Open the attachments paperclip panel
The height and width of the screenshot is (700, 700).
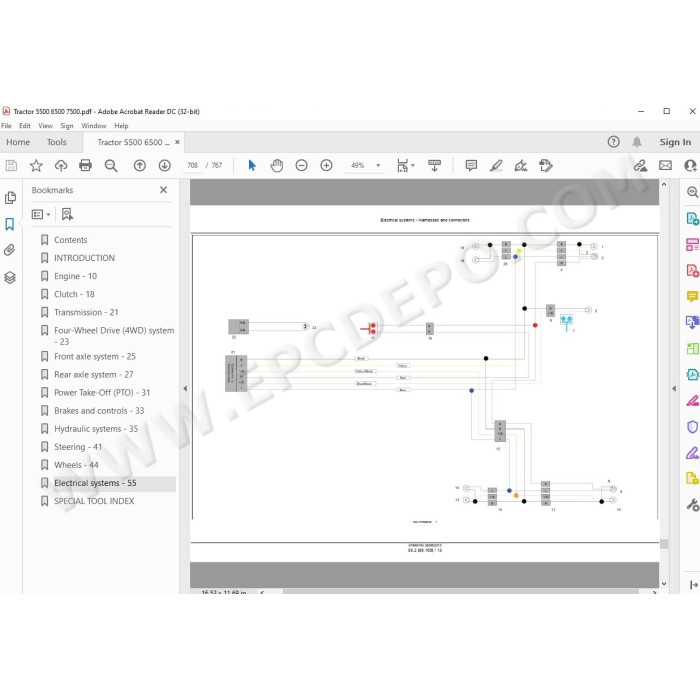pyautogui.click(x=9, y=250)
